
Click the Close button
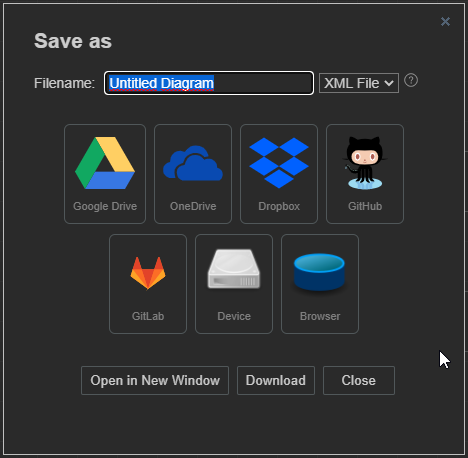point(359,380)
